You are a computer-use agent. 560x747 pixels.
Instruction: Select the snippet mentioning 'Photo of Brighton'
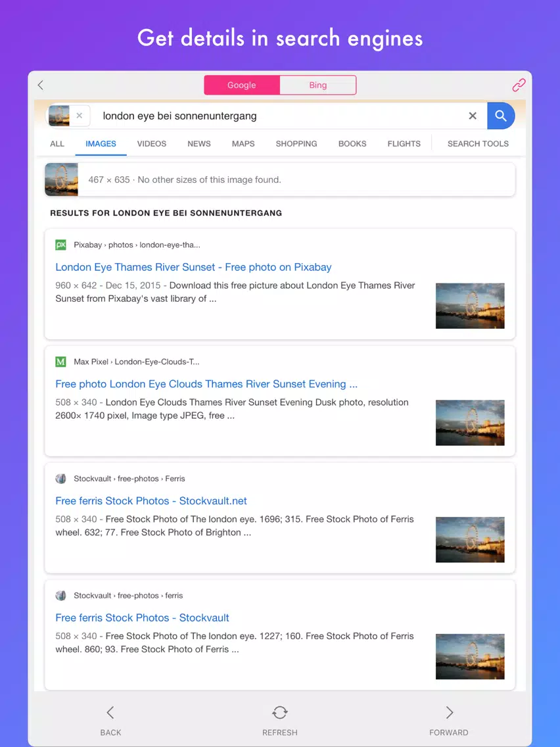click(235, 525)
